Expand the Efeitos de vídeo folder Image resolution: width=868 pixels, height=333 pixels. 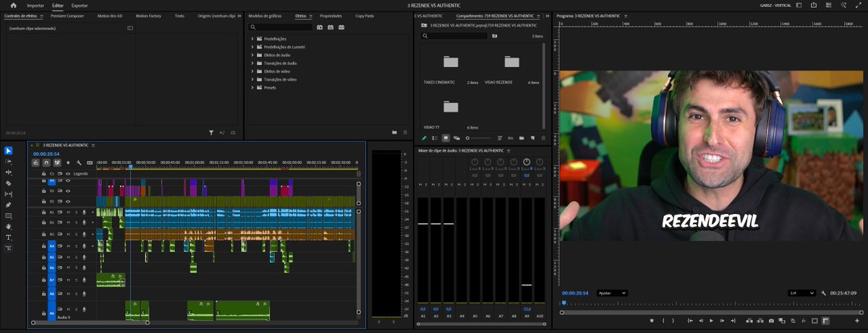pyautogui.click(x=252, y=71)
